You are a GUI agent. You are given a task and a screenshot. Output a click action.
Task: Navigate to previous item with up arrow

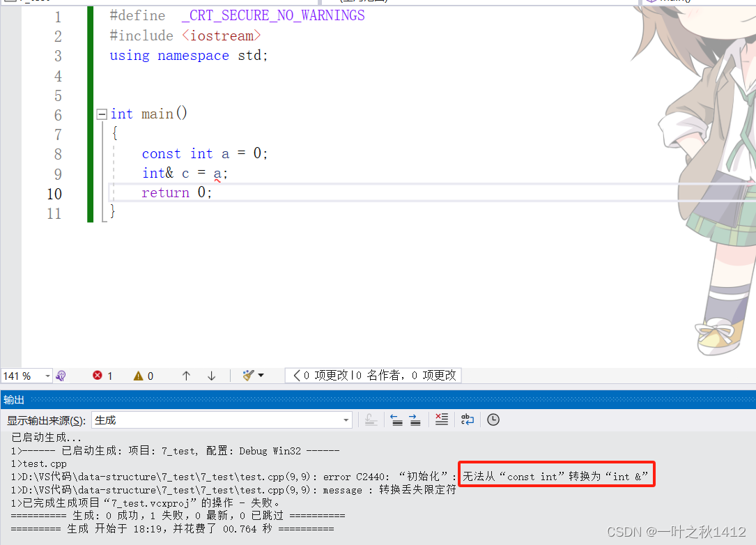tap(187, 376)
